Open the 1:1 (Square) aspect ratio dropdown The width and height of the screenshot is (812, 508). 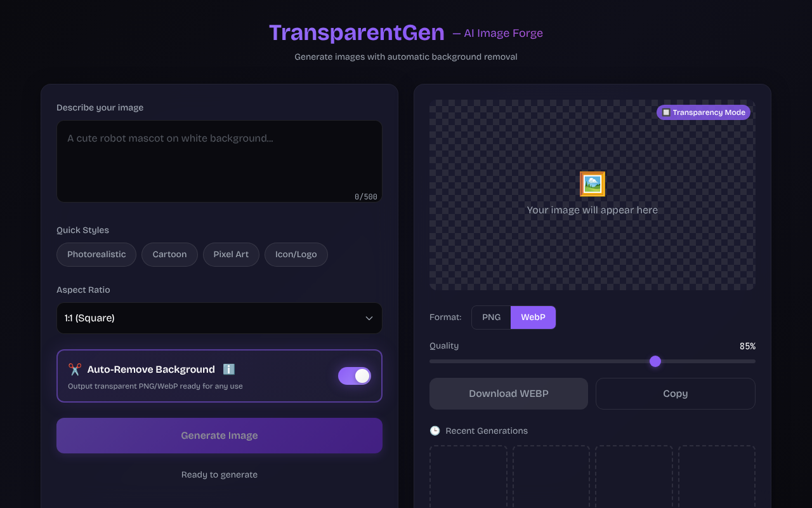[x=219, y=317]
